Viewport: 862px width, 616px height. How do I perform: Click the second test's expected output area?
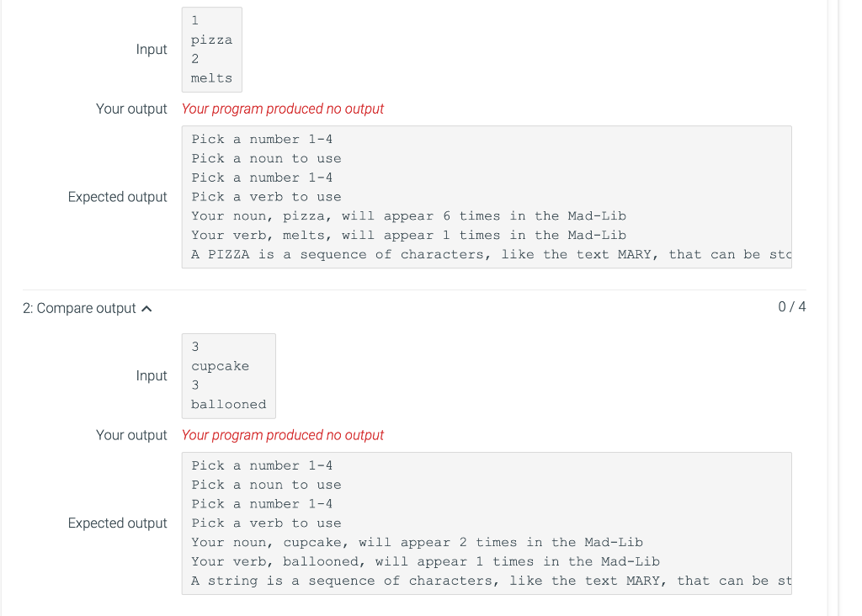pos(486,523)
